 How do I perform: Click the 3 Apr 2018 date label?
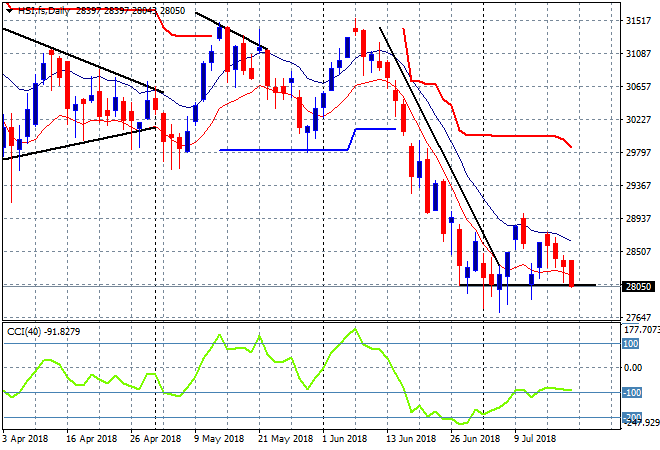25,439
